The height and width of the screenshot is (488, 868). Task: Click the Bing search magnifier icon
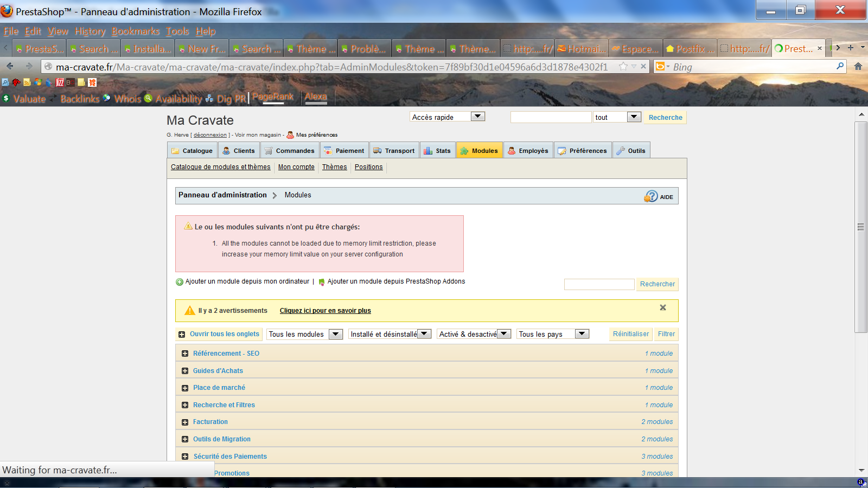(840, 66)
